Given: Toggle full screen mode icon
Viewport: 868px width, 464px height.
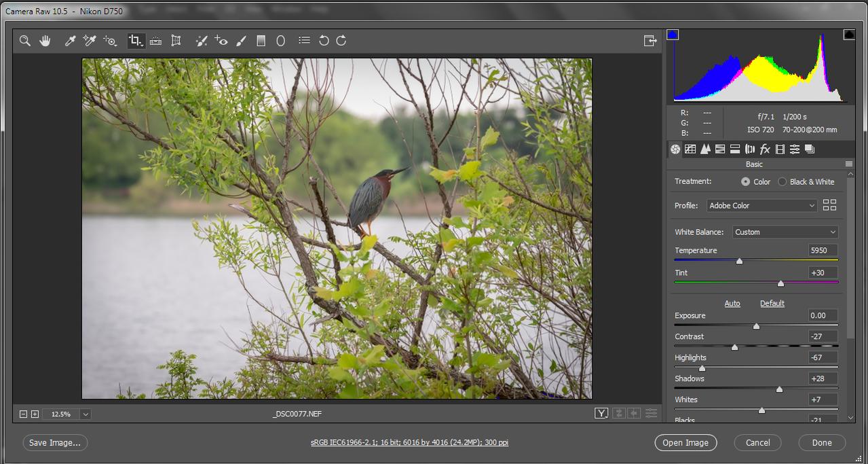Looking at the screenshot, I should point(650,41).
